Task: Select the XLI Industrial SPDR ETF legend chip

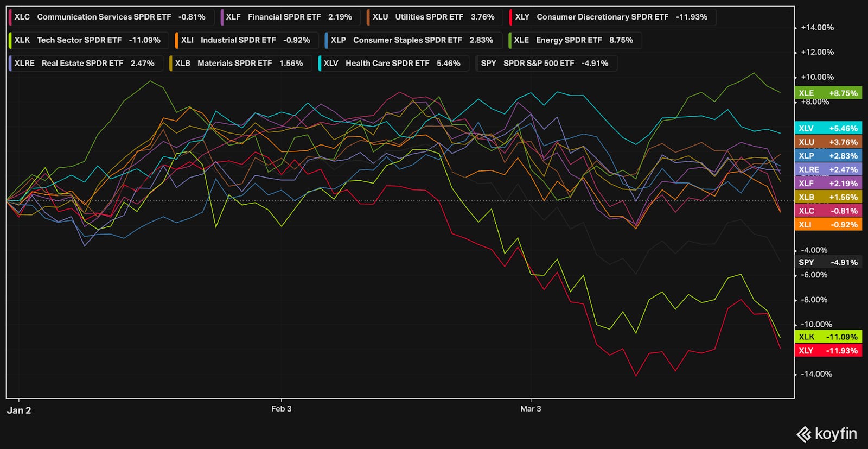Action: 247,40
